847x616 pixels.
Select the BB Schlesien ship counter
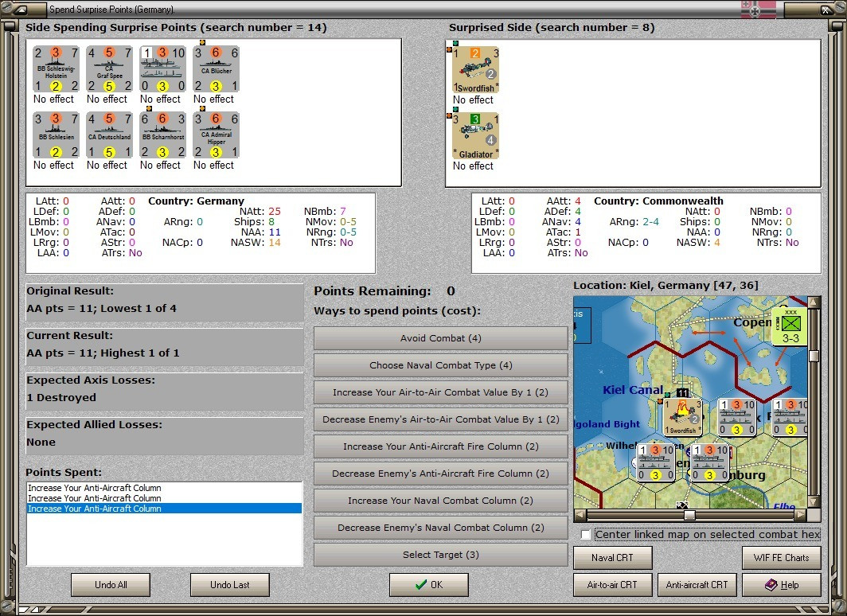[56, 135]
